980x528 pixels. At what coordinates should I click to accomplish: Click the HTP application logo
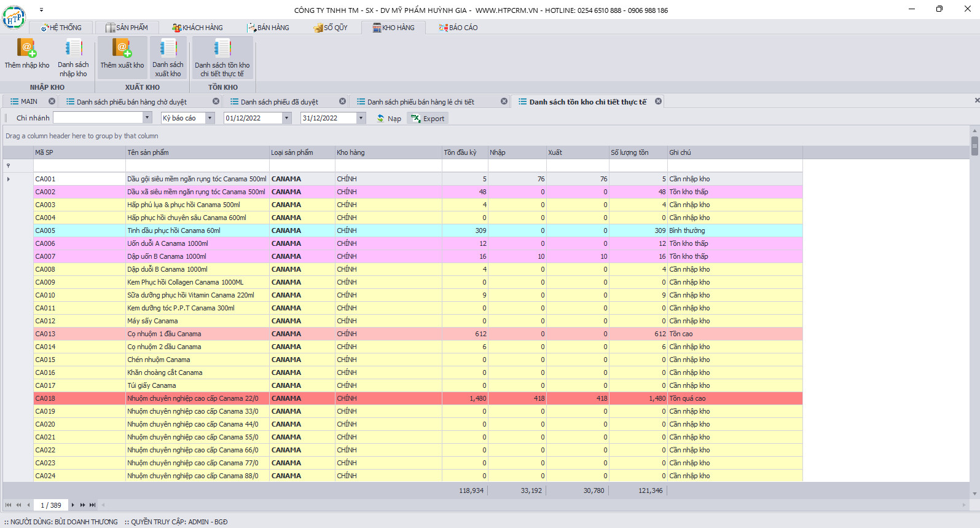tap(14, 17)
